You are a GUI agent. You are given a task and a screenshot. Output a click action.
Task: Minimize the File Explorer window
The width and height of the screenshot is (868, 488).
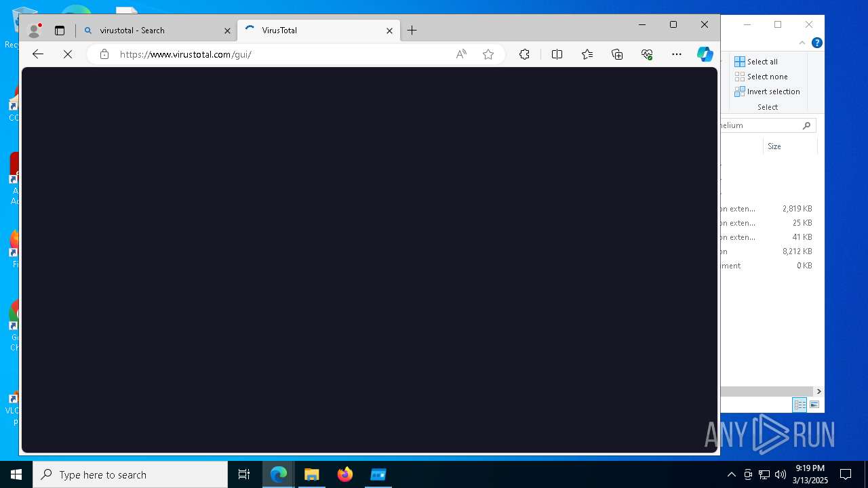tap(747, 24)
